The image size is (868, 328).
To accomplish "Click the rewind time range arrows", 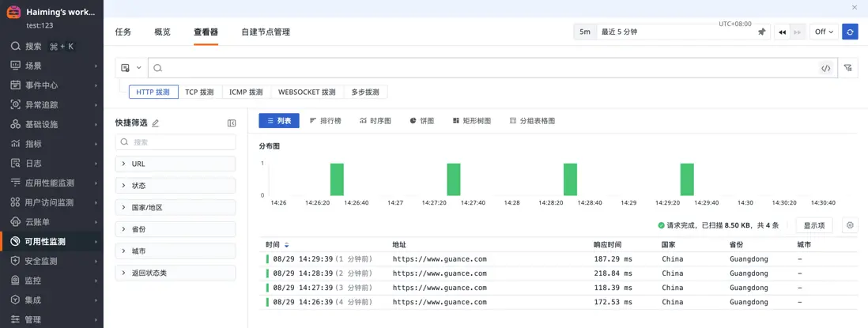I will [x=782, y=32].
